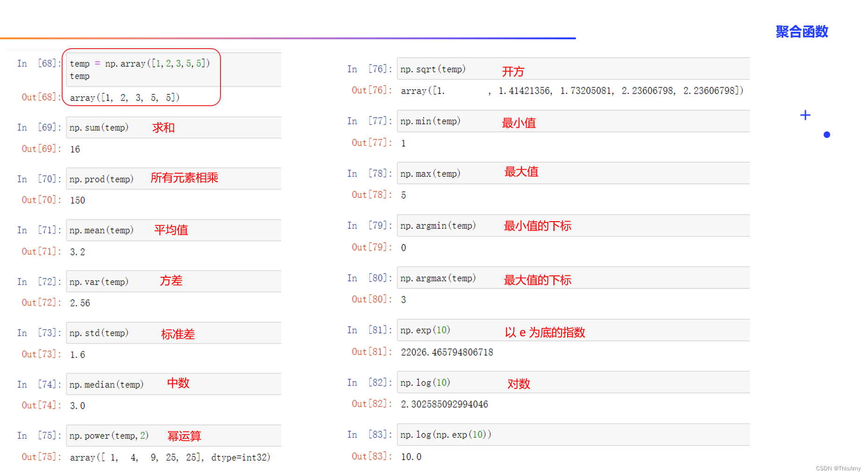Click the red annotation 求和
868x476 pixels.
[x=164, y=128]
